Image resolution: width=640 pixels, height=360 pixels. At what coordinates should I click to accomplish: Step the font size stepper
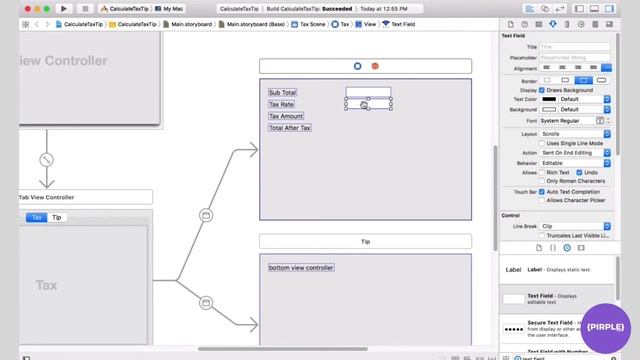pyautogui.click(x=608, y=121)
